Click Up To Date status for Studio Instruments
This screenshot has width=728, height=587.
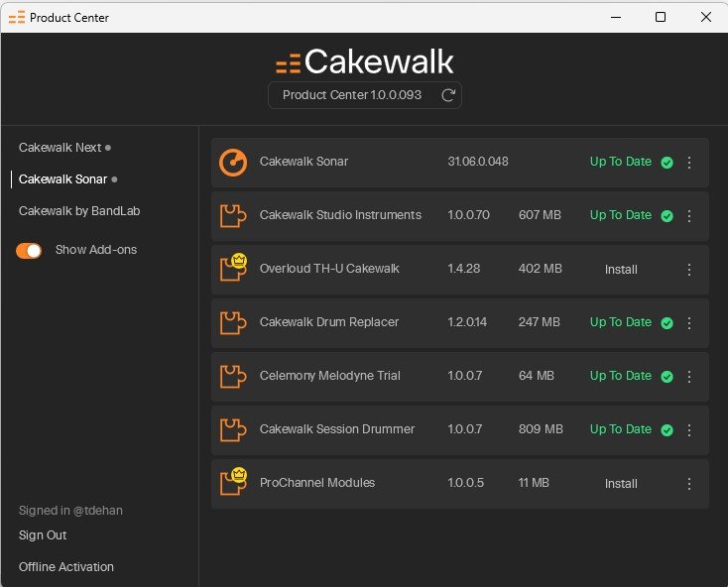pos(621,215)
